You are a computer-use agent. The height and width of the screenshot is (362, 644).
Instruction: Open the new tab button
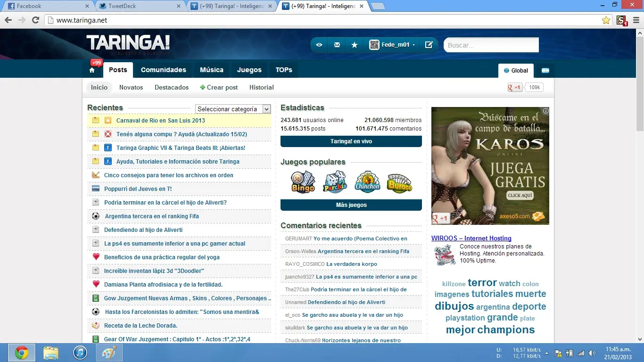coord(378,7)
